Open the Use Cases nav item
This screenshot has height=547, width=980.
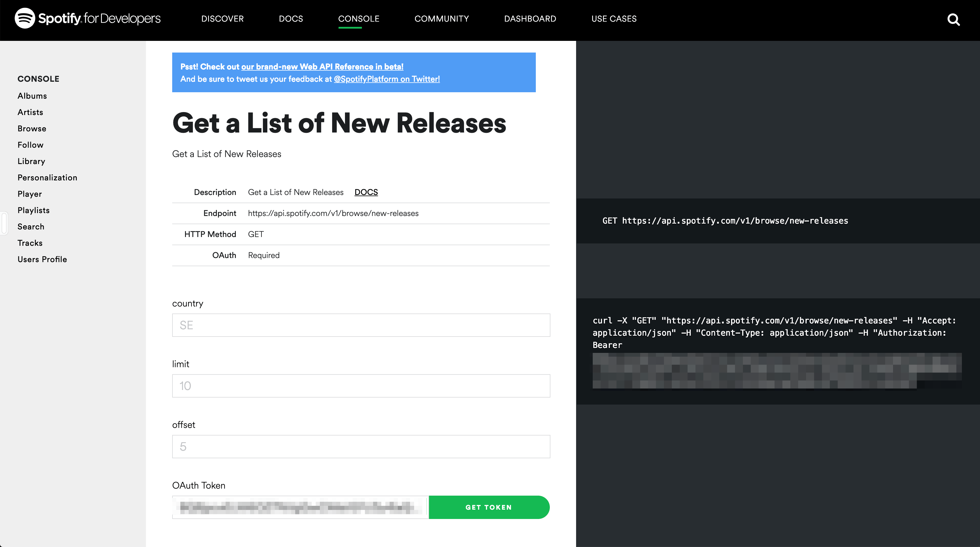tap(614, 19)
